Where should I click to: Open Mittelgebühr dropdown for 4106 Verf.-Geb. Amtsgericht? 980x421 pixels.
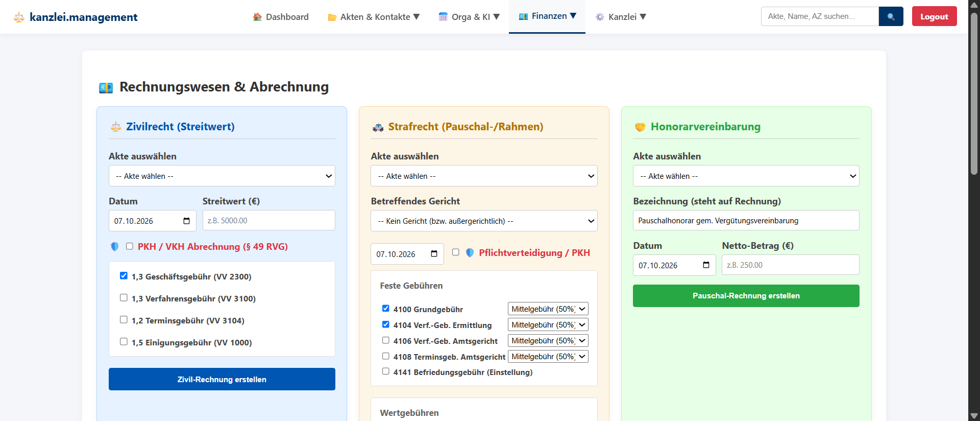point(548,340)
